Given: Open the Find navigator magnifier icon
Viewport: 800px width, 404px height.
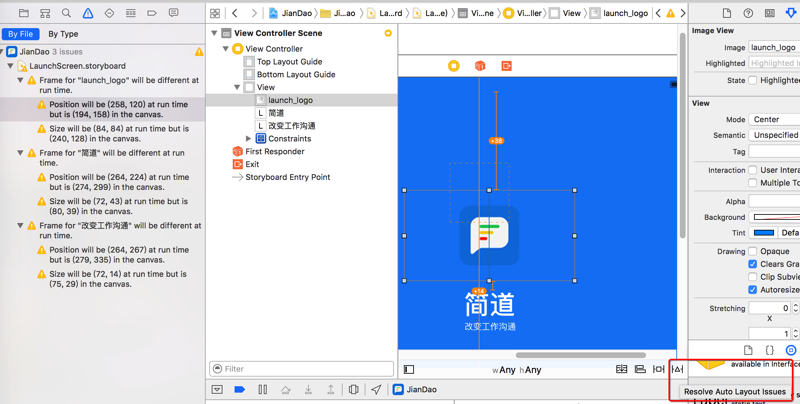Looking at the screenshot, I should tap(66, 13).
